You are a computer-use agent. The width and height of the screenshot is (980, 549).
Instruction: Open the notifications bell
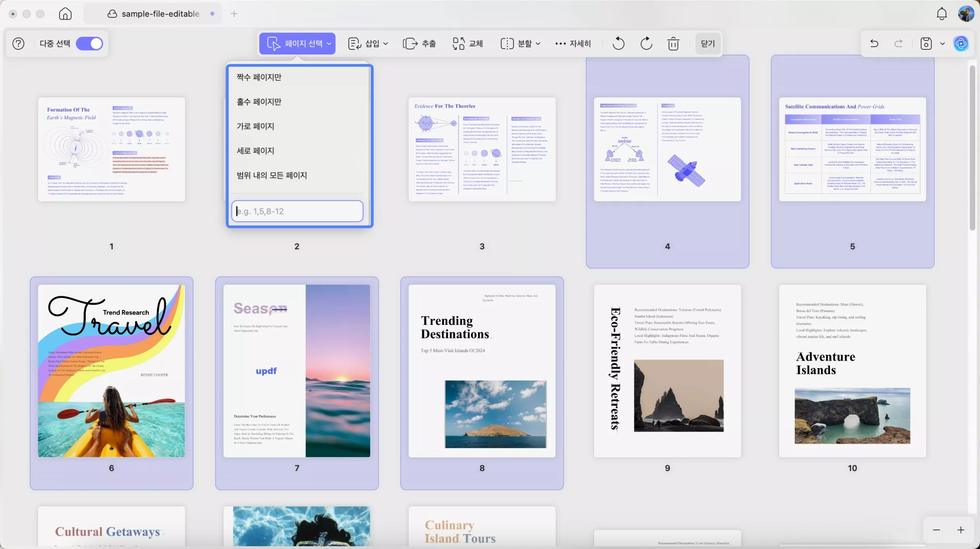[942, 14]
